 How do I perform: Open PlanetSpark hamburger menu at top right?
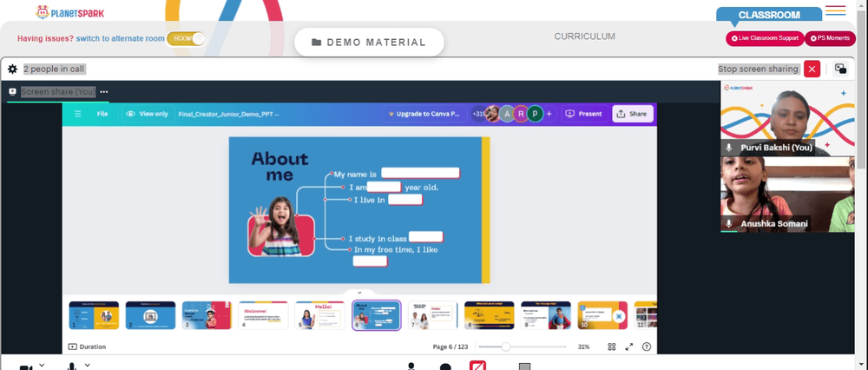(x=835, y=10)
